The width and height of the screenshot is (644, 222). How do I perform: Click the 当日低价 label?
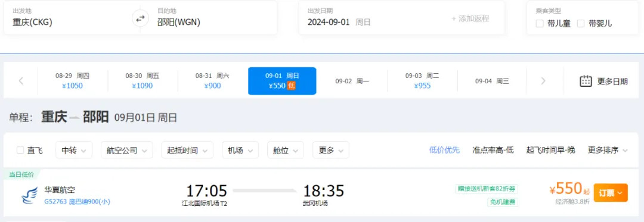[x=21, y=174]
